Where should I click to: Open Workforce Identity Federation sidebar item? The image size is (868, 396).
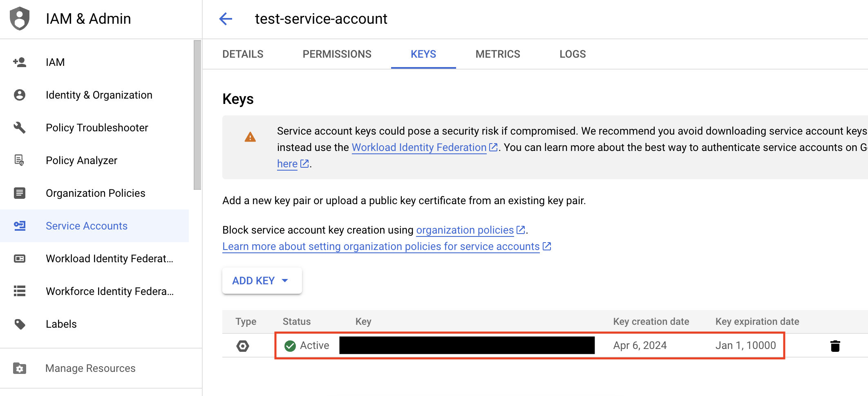tap(94, 291)
